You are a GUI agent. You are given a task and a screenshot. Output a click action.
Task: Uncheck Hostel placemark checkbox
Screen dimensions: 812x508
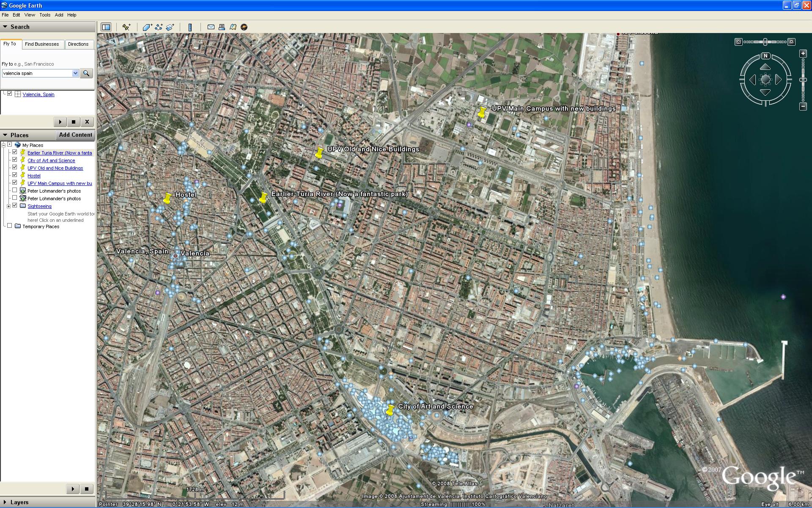pyautogui.click(x=15, y=175)
